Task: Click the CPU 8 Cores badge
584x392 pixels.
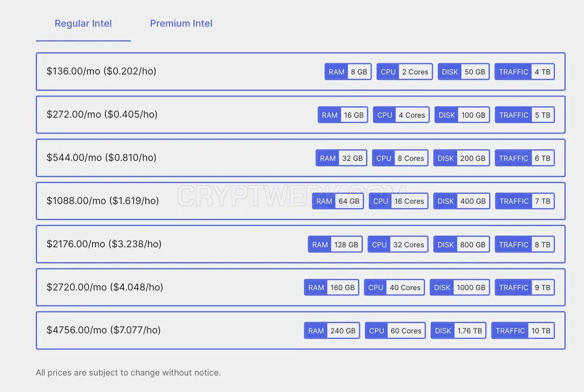Action: (x=400, y=158)
